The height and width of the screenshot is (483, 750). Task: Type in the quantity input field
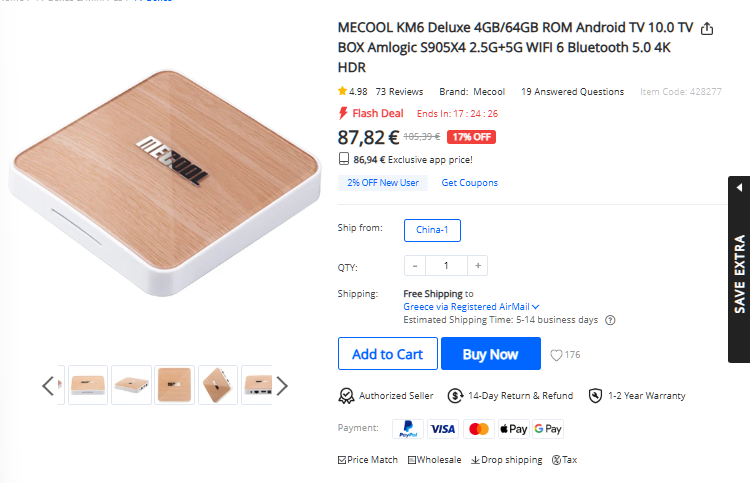coord(447,266)
